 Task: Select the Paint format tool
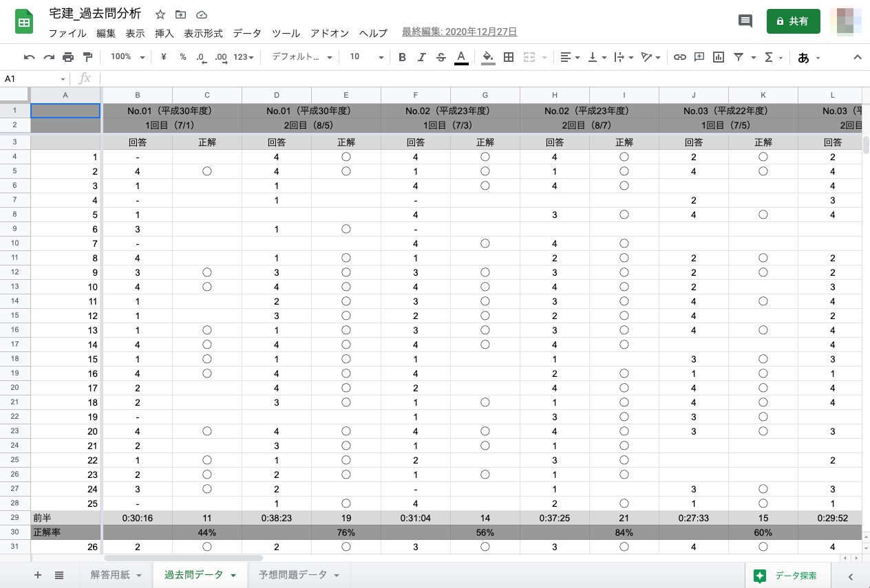tap(87, 57)
